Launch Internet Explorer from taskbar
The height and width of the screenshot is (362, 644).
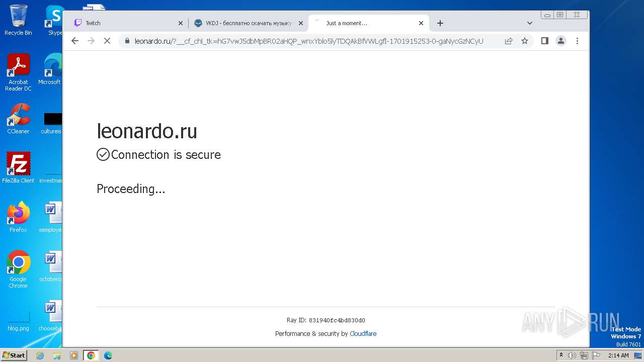pyautogui.click(x=40, y=355)
